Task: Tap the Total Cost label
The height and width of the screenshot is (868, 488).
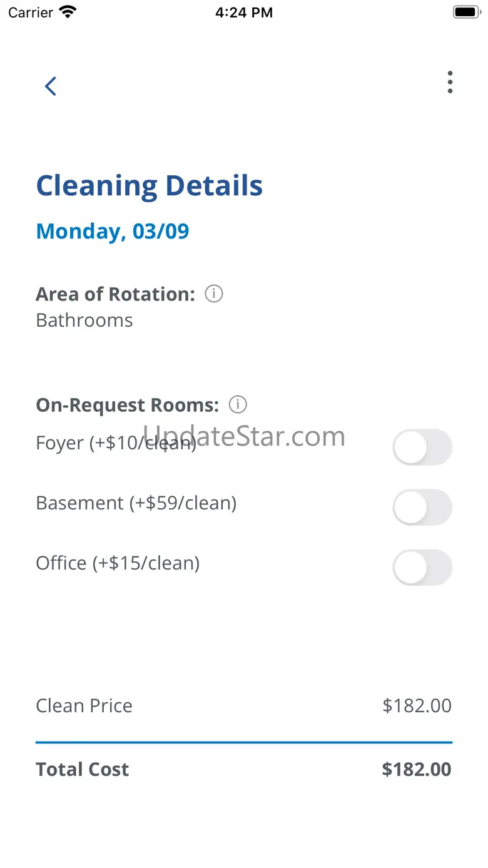Action: click(83, 770)
